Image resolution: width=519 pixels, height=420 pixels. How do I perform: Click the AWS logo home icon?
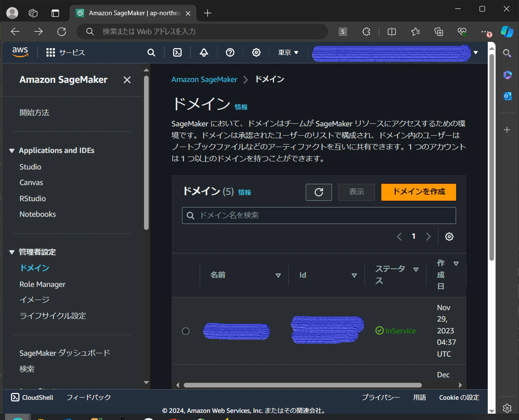20,52
